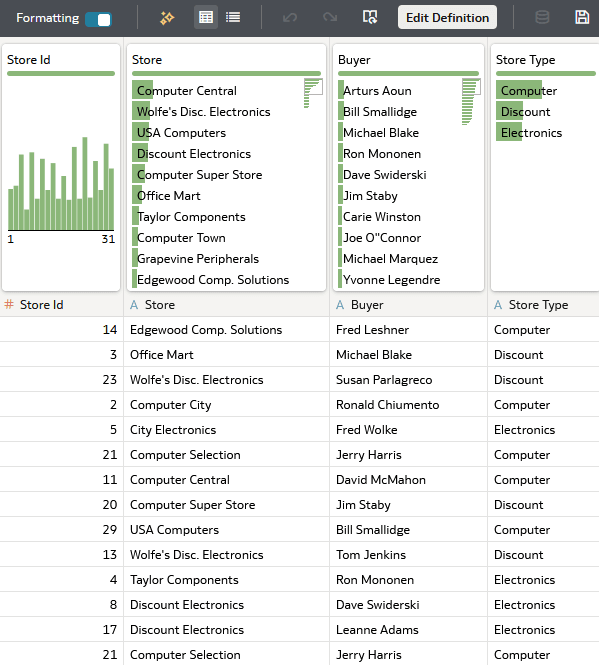
Task: Click the redo arrow icon
Action: 330,17
